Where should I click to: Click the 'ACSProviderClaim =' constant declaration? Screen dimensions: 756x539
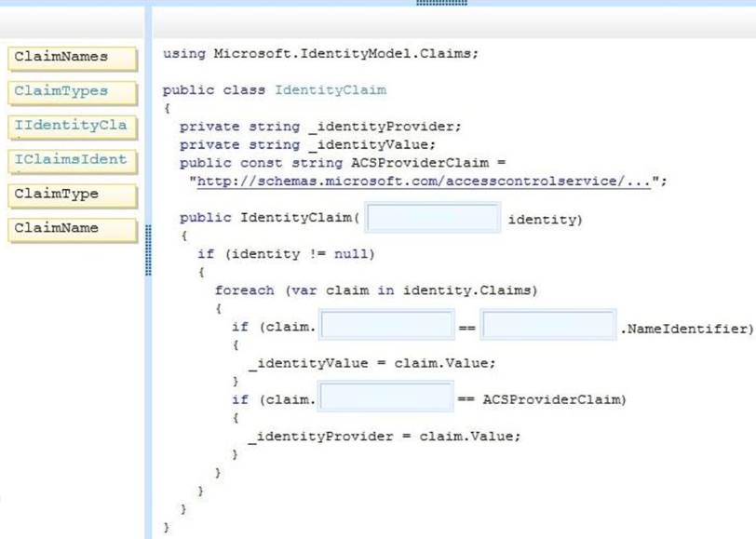pos(343,163)
